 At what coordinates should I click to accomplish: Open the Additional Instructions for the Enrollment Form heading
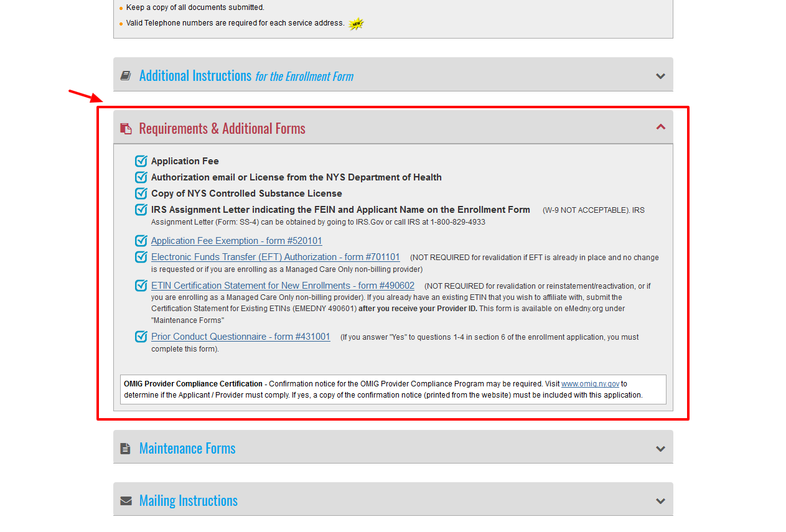pos(246,76)
